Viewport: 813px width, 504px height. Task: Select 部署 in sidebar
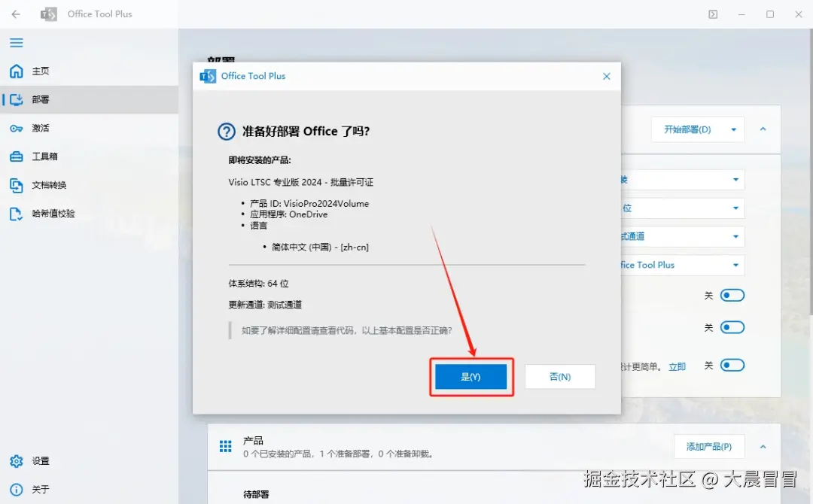click(89, 99)
